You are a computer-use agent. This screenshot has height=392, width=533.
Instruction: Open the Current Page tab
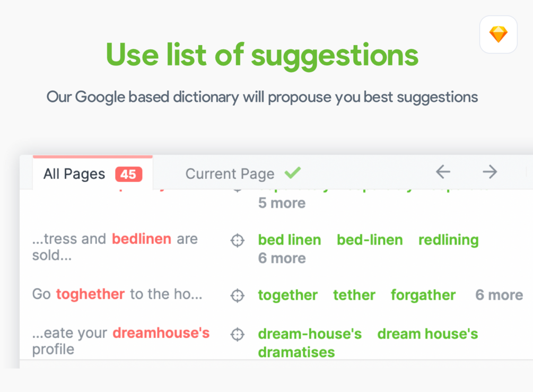(230, 174)
